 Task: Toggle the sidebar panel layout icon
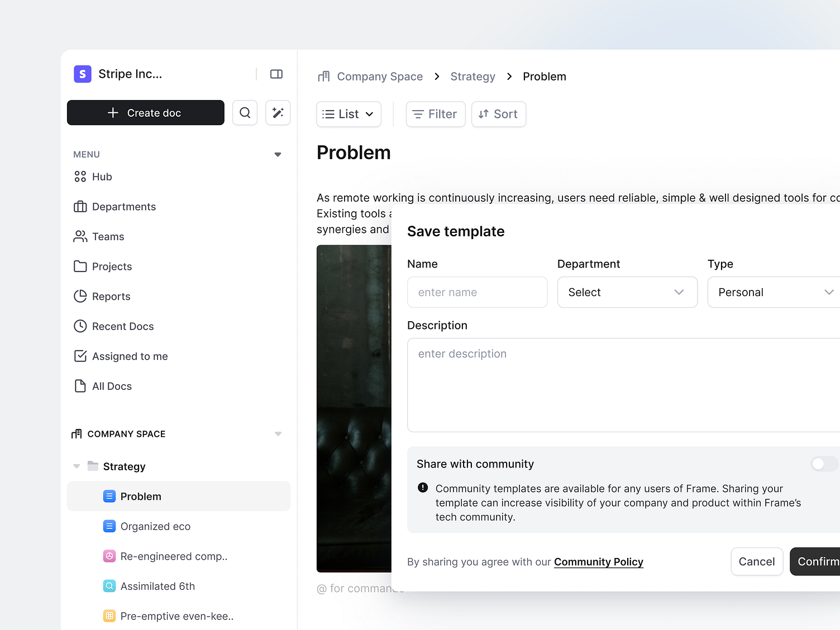pyautogui.click(x=276, y=74)
